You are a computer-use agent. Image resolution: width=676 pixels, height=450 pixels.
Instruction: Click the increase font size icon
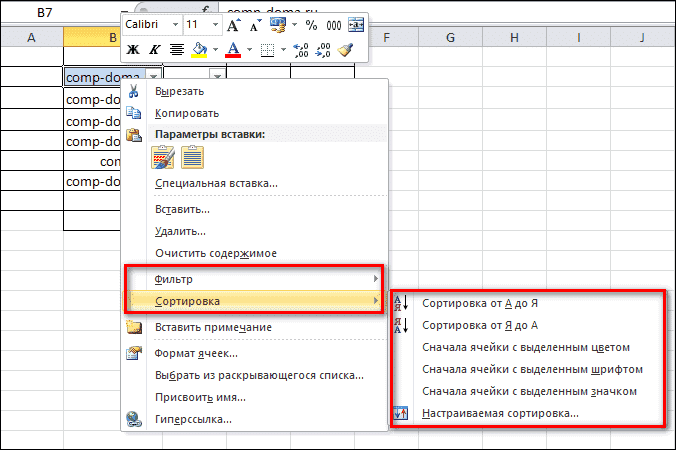233,23
